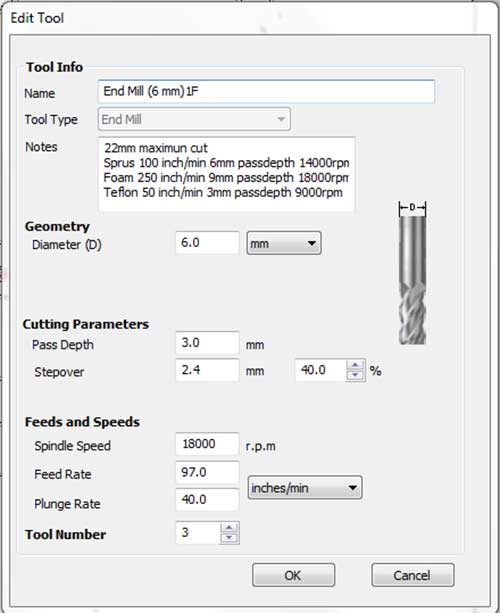Click the Feed Rate input field

pos(207,472)
